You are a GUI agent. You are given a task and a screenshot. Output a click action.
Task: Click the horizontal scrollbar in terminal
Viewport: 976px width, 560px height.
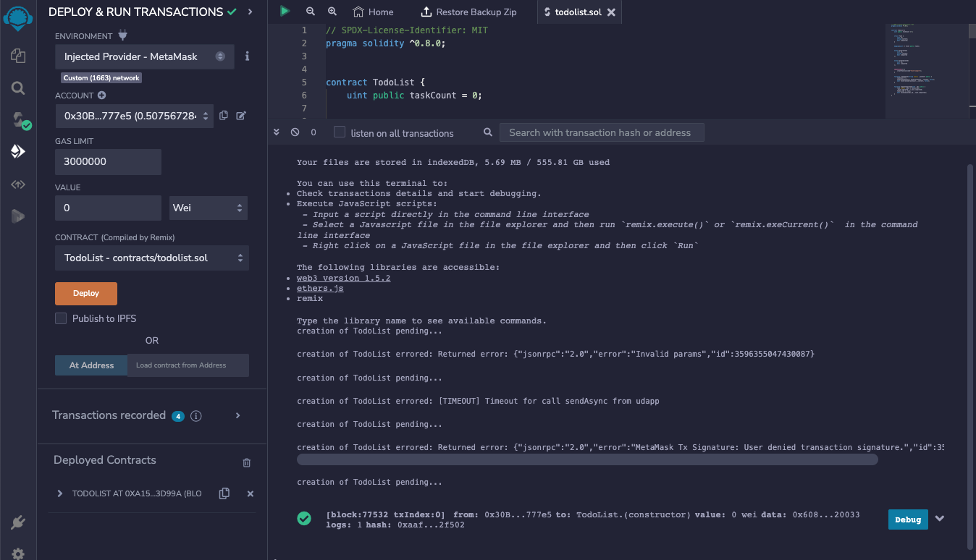pyautogui.click(x=587, y=459)
